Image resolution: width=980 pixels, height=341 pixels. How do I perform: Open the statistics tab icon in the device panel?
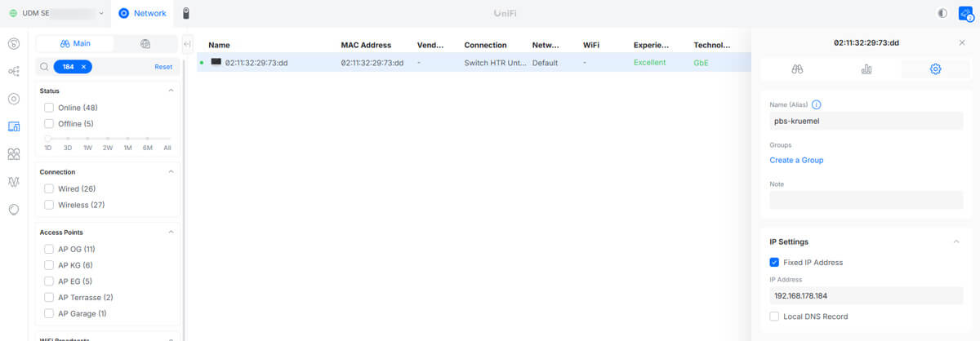pyautogui.click(x=866, y=69)
